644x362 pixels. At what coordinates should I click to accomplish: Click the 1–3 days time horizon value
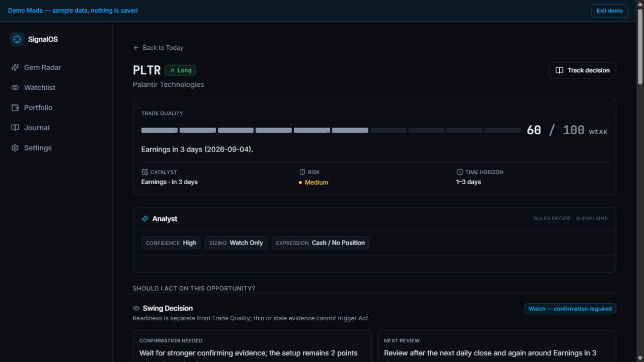tap(469, 182)
